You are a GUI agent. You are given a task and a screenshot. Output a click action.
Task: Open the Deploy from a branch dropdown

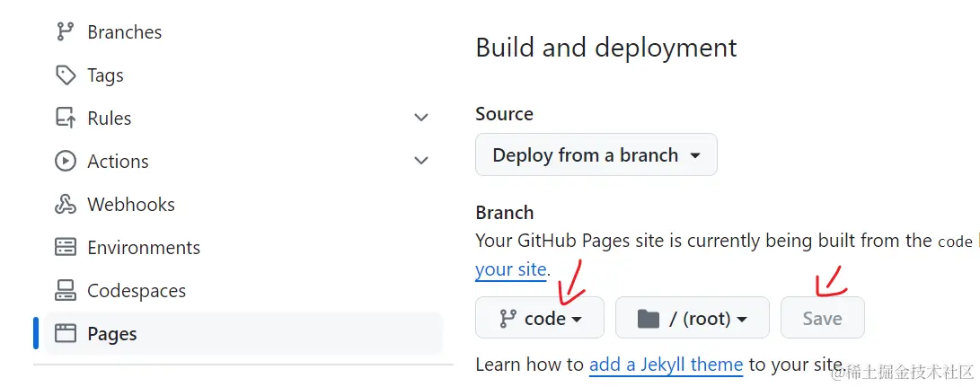click(596, 154)
